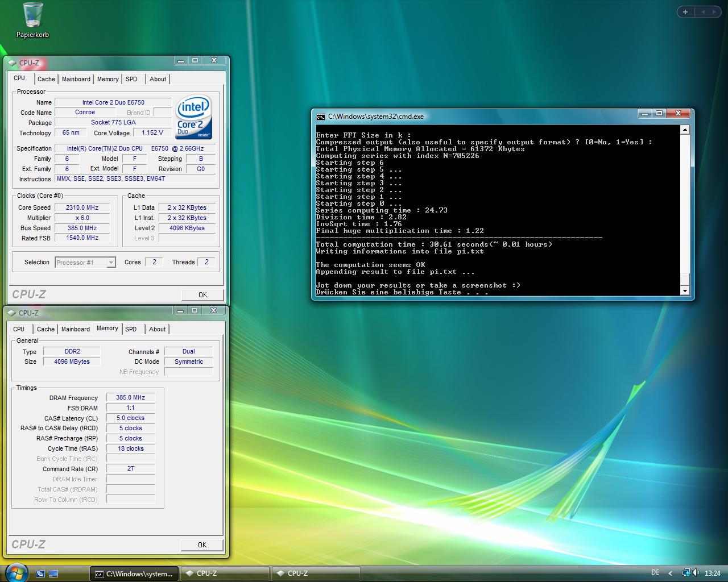Show hidden tray icons arrow
The width and height of the screenshot is (728, 582).
tap(671, 573)
